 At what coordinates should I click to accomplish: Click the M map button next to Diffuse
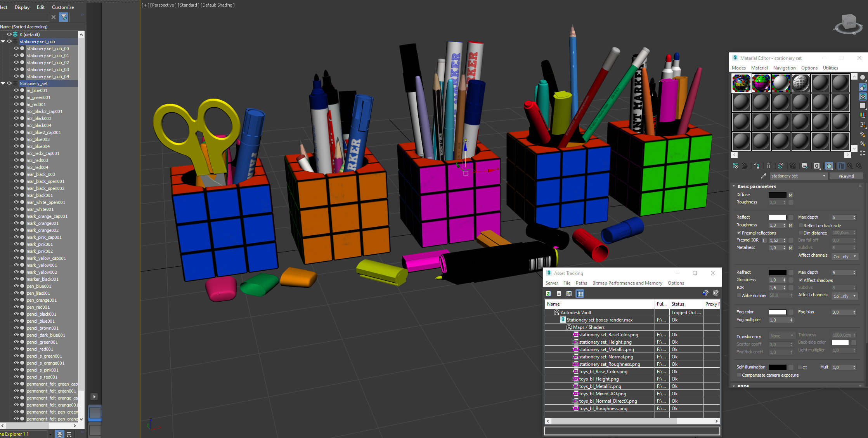click(790, 195)
